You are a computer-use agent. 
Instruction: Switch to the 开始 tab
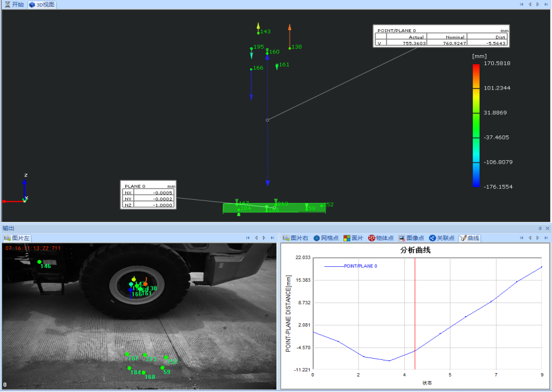pyautogui.click(x=14, y=5)
